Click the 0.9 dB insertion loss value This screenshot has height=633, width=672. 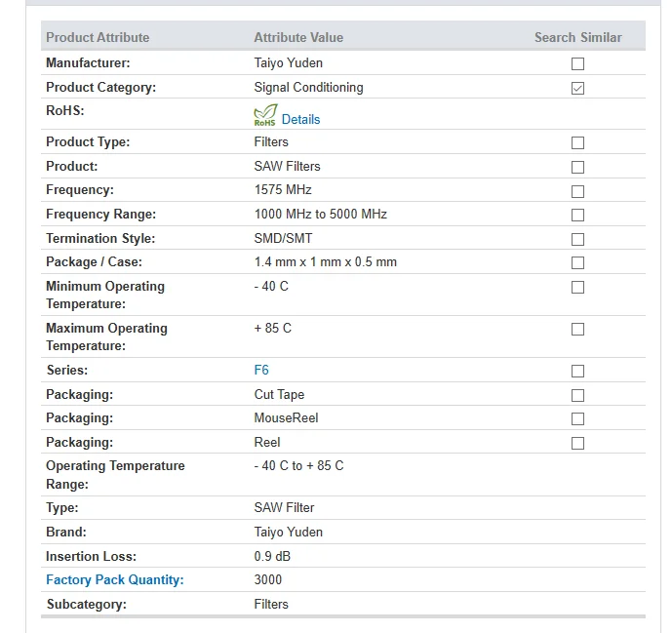pyautogui.click(x=272, y=556)
